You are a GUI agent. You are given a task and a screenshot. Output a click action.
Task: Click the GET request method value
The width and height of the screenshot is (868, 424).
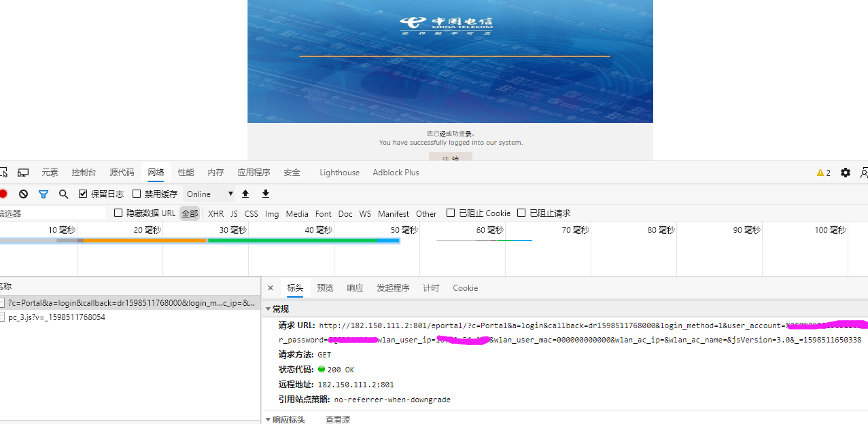pos(324,355)
